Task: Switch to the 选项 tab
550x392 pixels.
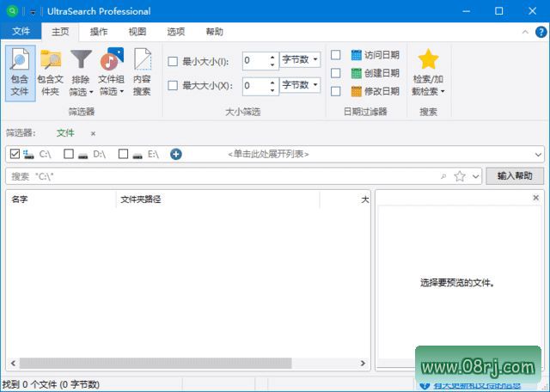Action: click(175, 32)
